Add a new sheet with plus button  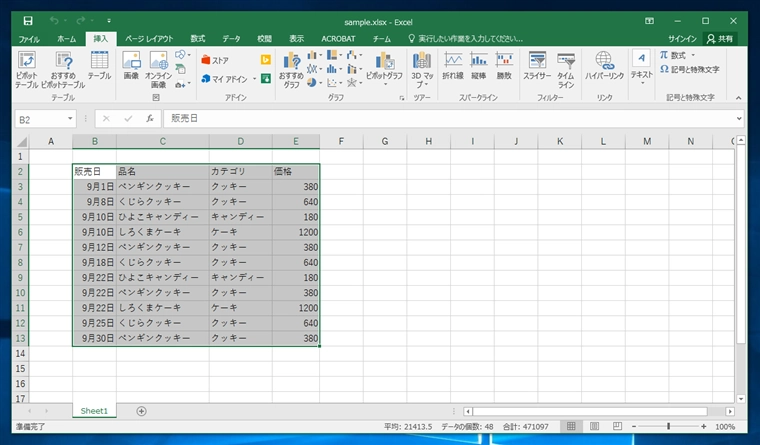pyautogui.click(x=141, y=411)
